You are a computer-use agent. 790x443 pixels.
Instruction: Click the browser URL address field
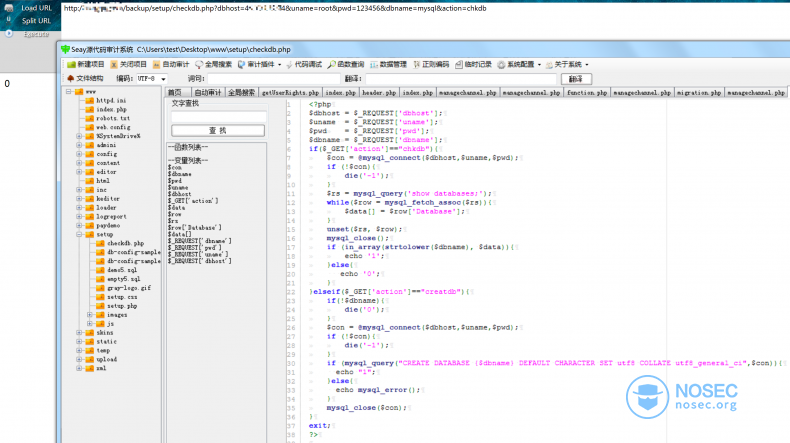(425, 8)
